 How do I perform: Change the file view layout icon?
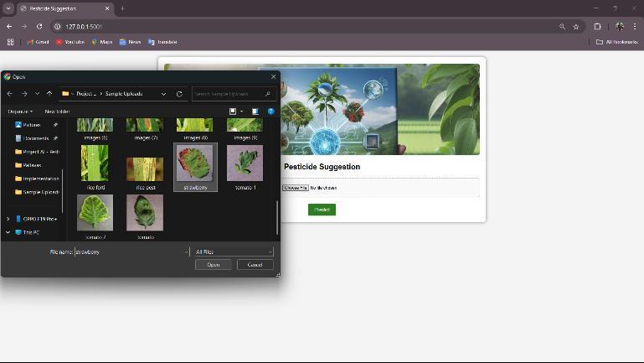233,111
